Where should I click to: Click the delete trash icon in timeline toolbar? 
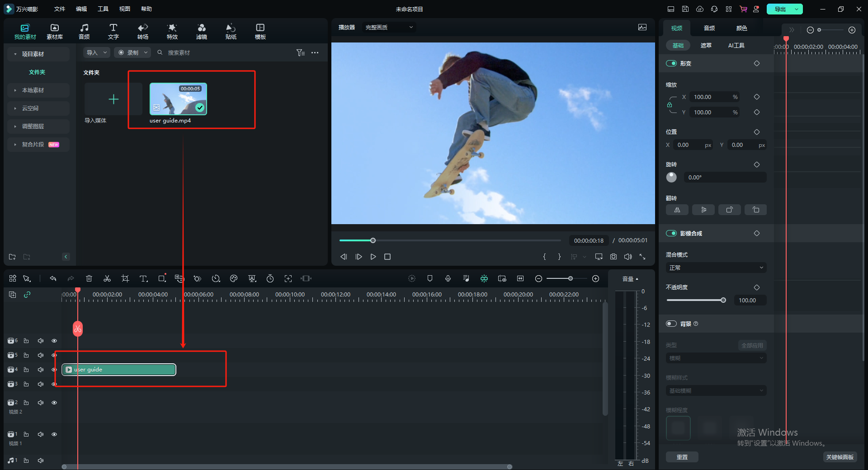89,279
